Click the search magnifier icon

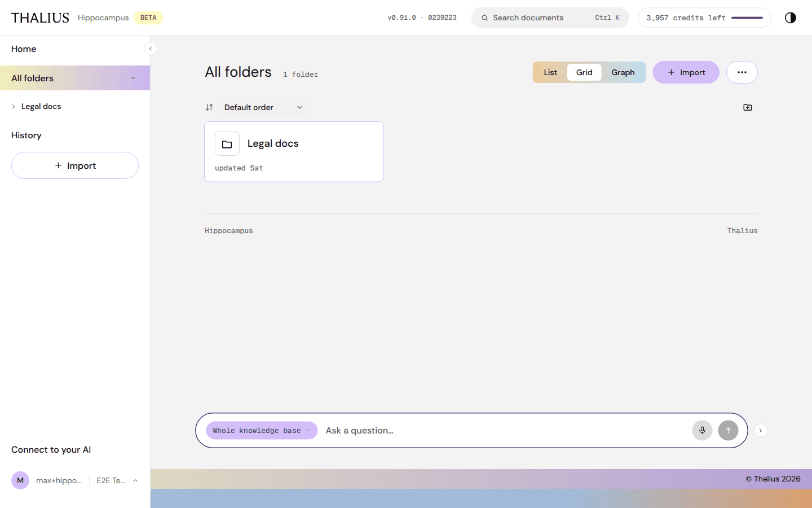[x=484, y=18]
